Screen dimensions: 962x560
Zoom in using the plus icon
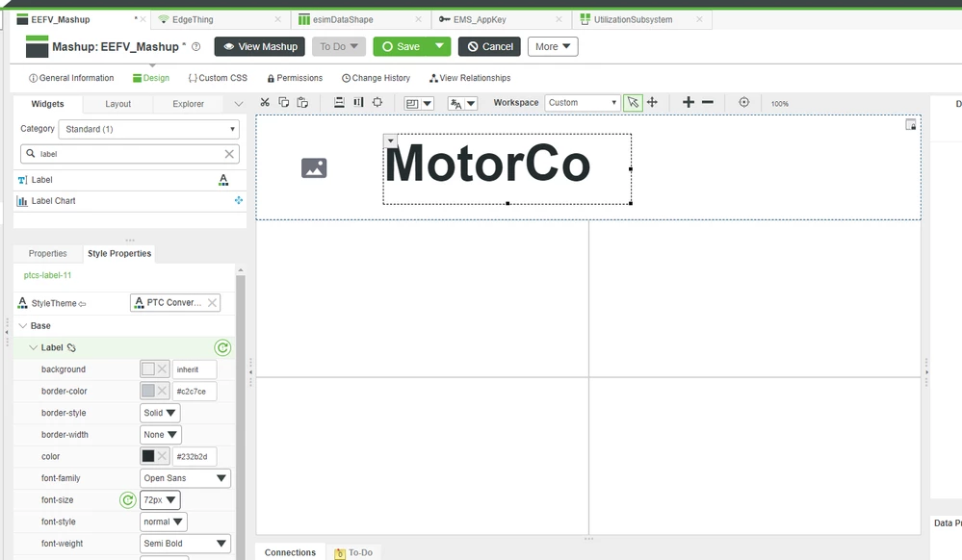click(689, 102)
